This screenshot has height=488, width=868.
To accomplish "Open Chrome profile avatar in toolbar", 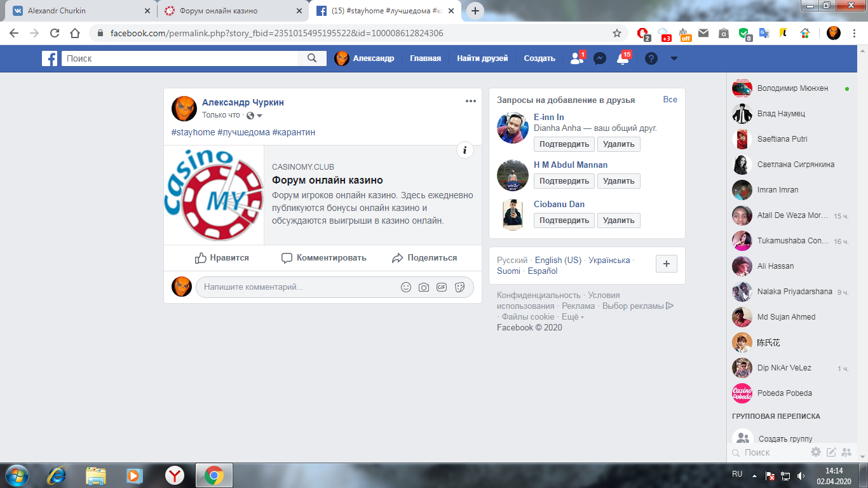I will (x=834, y=33).
